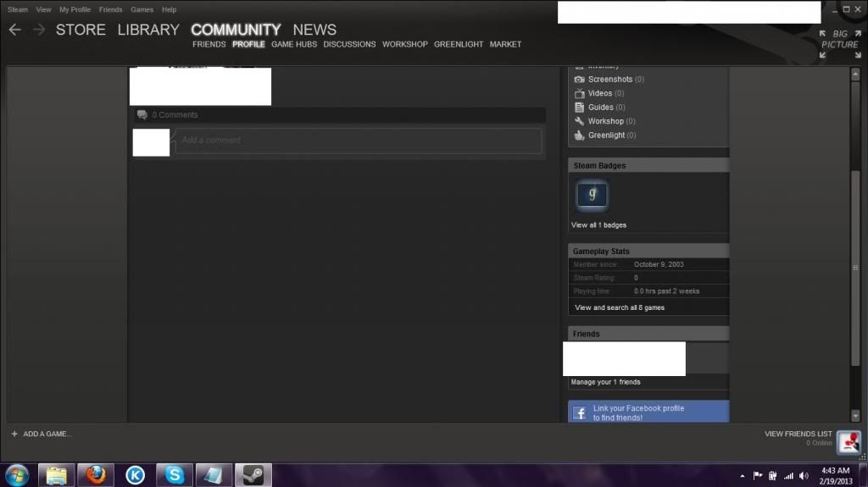
Task: Click Manage your 1 friends
Action: (605, 383)
